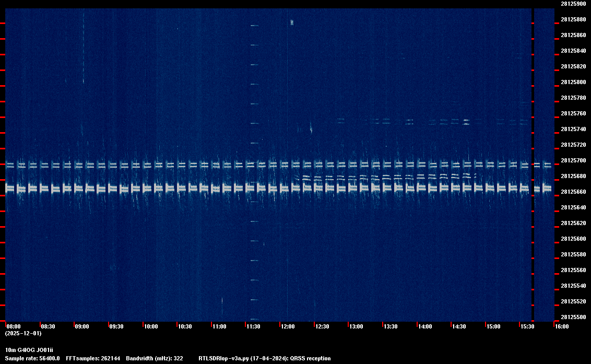The height and width of the screenshot is (364, 591).
Task: Click the 15:30 time axis label
Action: coord(527,326)
